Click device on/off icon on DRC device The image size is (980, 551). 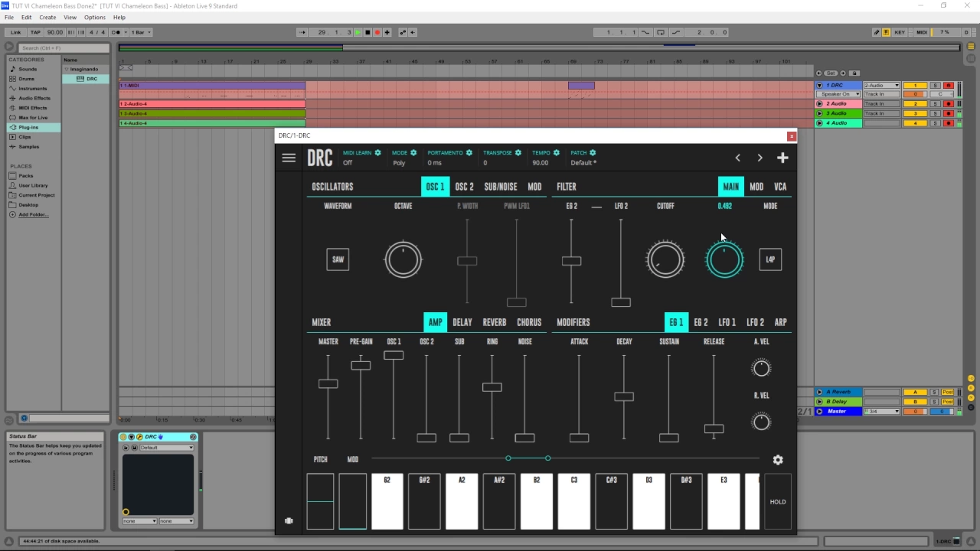click(x=123, y=437)
